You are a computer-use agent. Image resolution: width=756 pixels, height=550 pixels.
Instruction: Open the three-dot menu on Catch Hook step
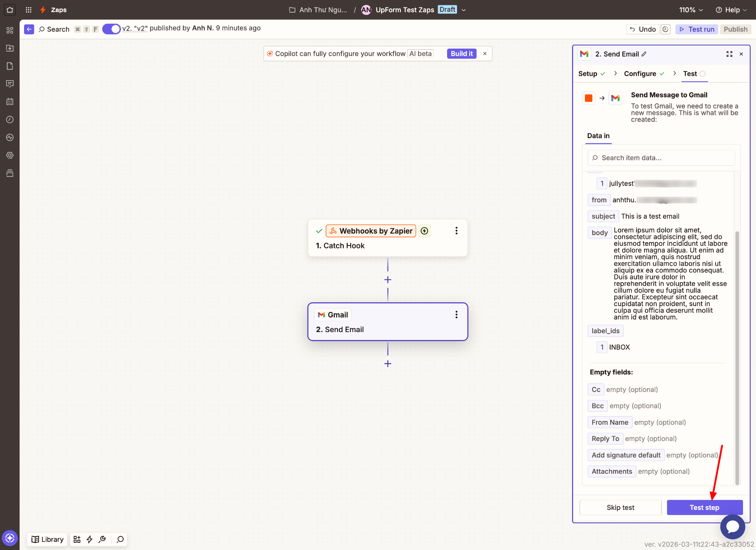(x=456, y=231)
